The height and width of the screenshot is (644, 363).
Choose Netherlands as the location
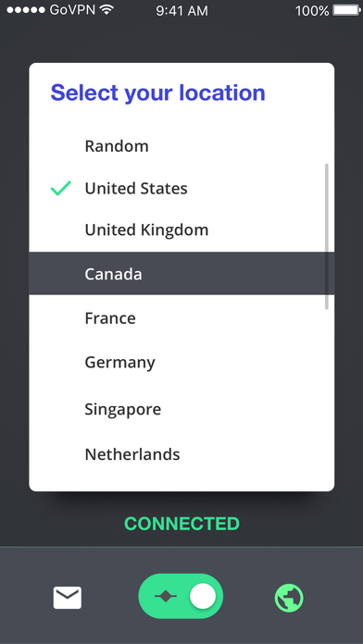[x=181, y=454]
